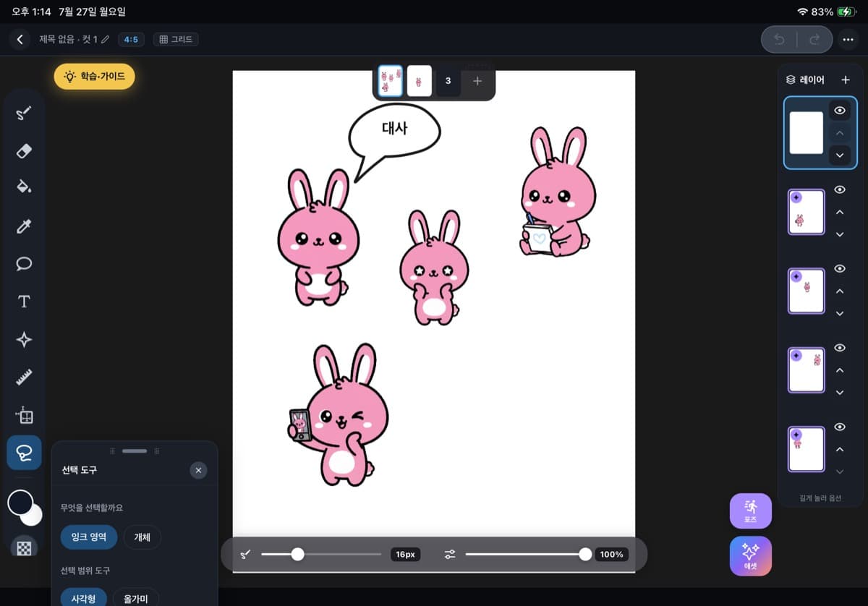The width and height of the screenshot is (868, 606).
Task: Choose the 올가미 selection range tool
Action: click(x=135, y=599)
